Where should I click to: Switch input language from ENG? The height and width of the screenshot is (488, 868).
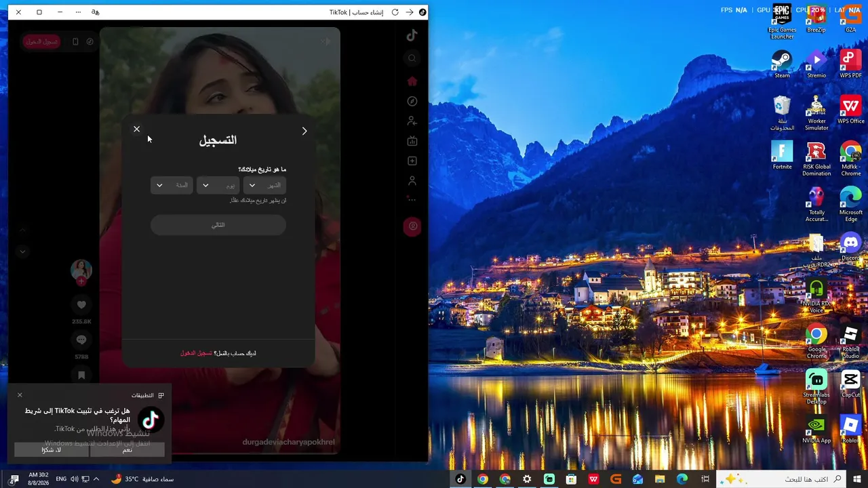[x=61, y=479]
